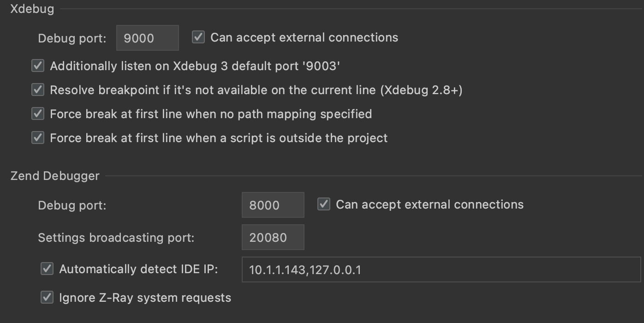This screenshot has width=644, height=323.
Task: Click the "Debug port" label under Xdebug
Action: [x=72, y=38]
